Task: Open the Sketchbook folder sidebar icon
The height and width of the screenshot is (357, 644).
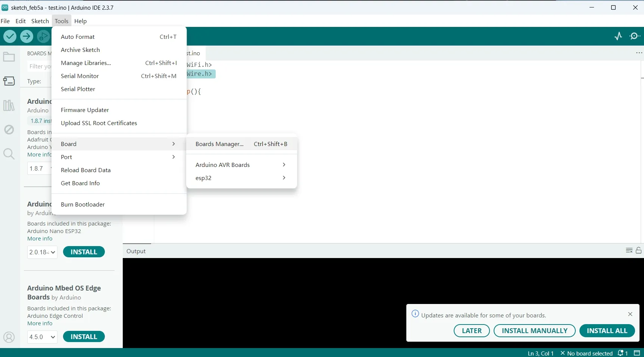Action: pos(9,57)
